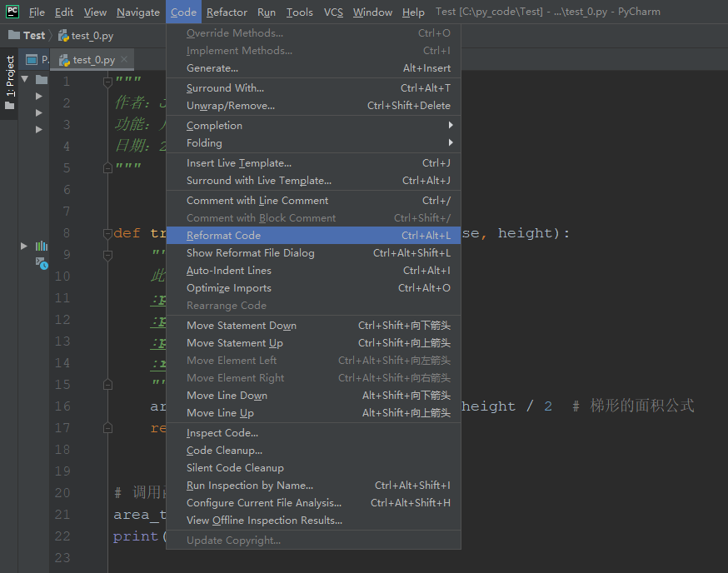Open the Navigate menu

[138, 12]
